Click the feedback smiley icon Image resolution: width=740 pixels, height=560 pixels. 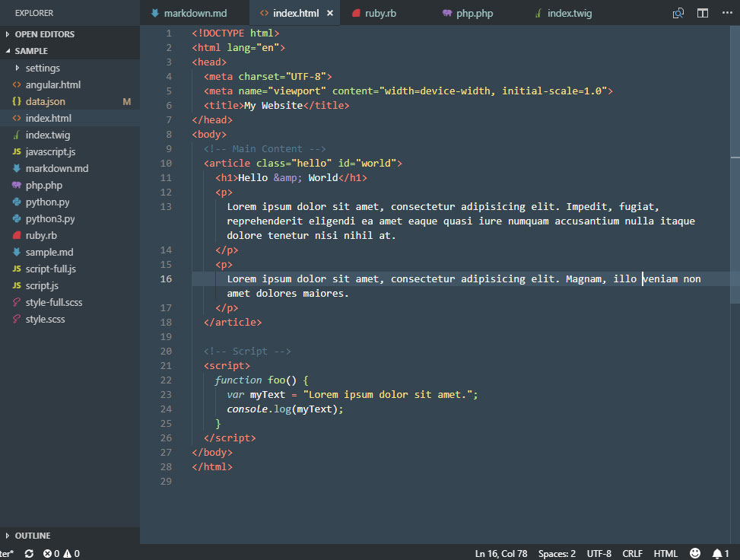pos(695,553)
